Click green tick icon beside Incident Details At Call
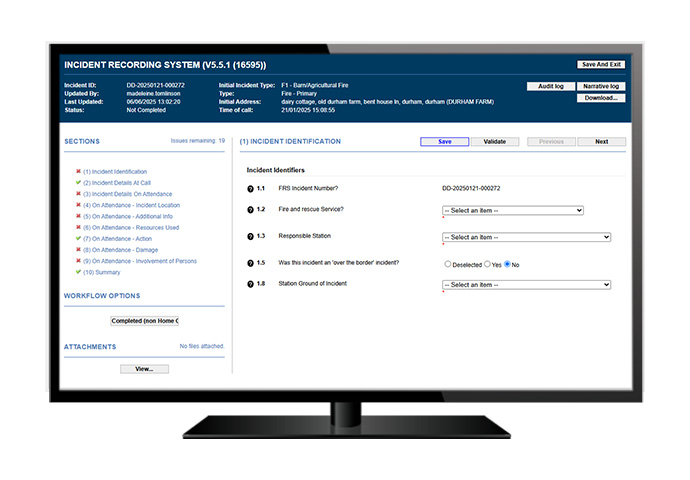The image size is (690, 480). click(x=78, y=183)
